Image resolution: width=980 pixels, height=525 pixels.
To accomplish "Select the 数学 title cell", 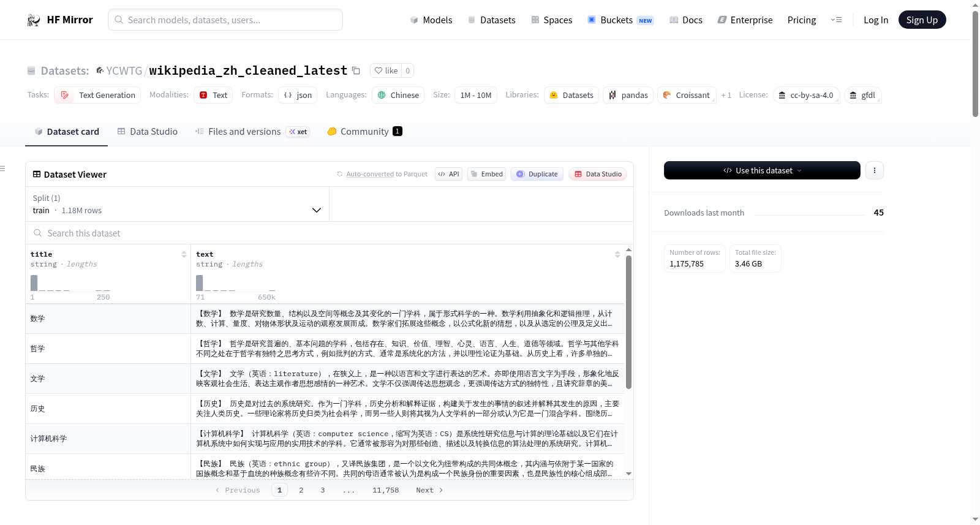I will tap(108, 319).
